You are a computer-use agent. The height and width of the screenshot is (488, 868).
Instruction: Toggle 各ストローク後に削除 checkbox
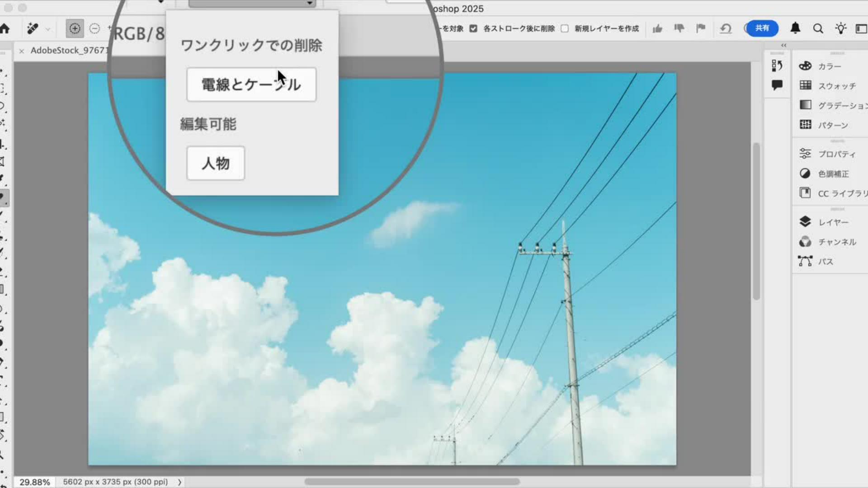tap(473, 28)
